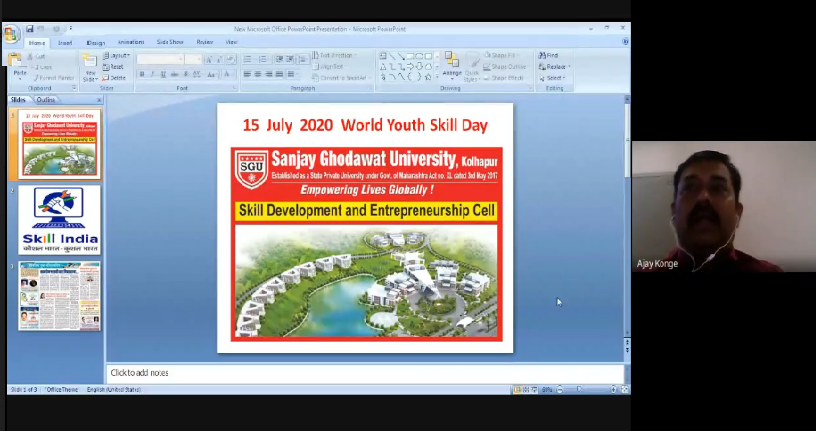The height and width of the screenshot is (432, 820).
Task: Toggle Italic formatting
Action: (x=153, y=75)
